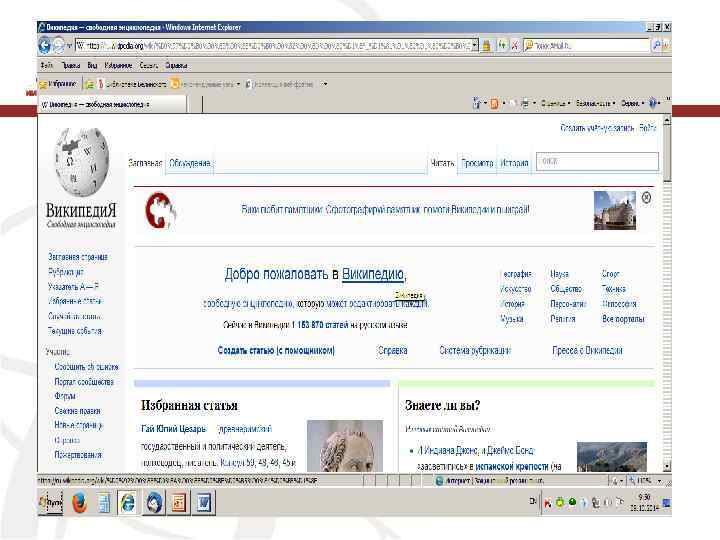The image size is (720, 540).
Task: Click the magnifier icon of browser search box
Action: point(657,45)
